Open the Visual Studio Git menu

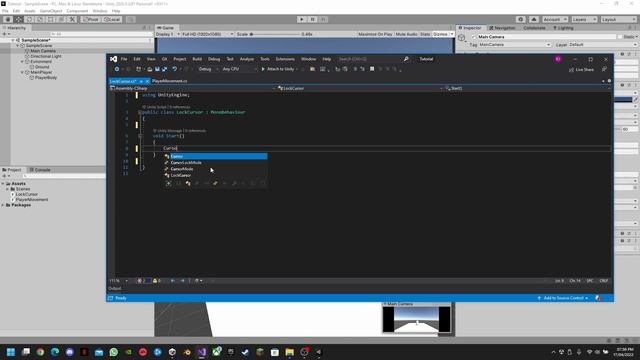click(164, 59)
